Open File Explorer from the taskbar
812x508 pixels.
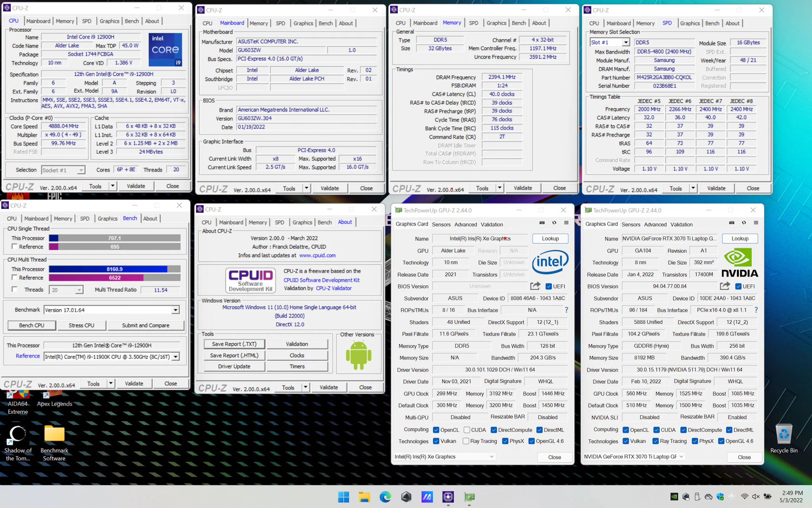pos(364,497)
